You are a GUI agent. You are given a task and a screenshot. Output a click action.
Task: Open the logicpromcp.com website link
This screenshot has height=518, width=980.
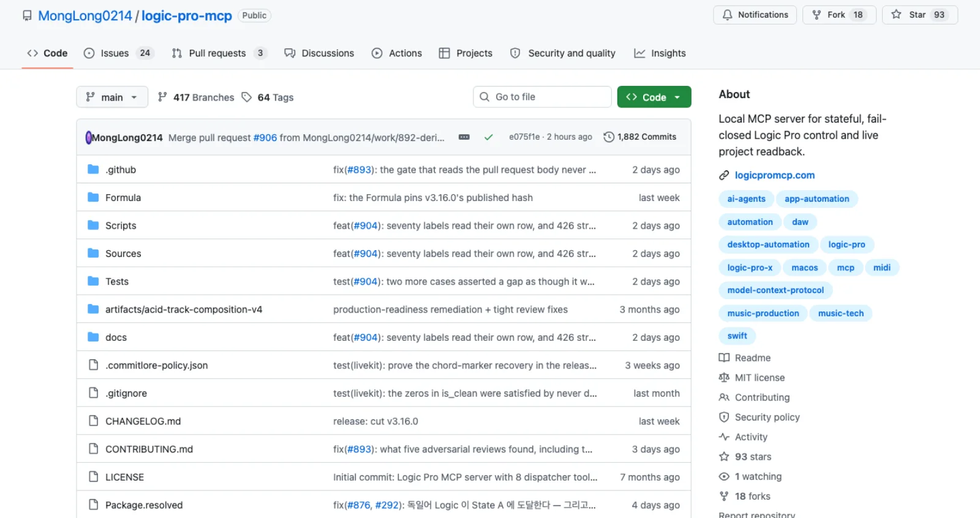[775, 175]
